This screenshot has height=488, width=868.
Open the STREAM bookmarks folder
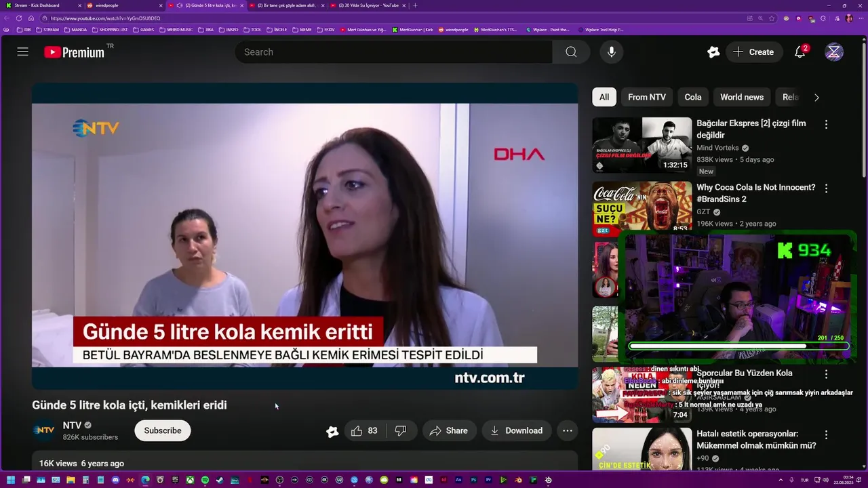pyautogui.click(x=47, y=30)
